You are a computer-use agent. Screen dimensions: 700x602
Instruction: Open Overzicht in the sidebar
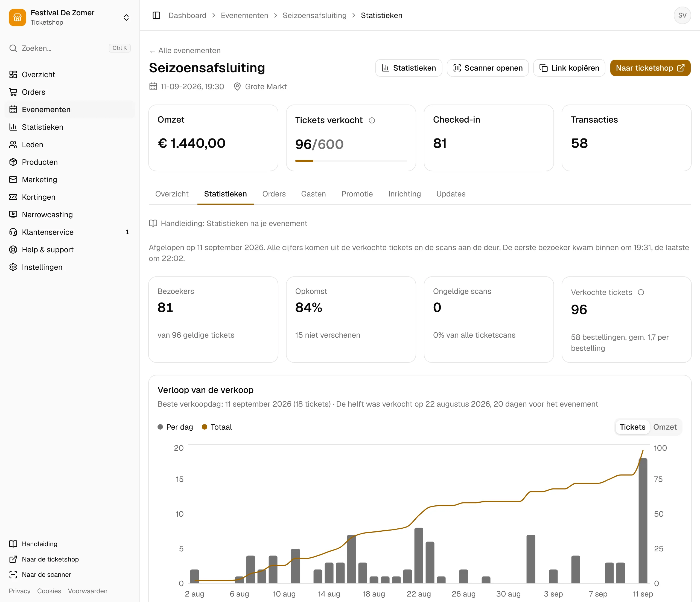(70, 74)
